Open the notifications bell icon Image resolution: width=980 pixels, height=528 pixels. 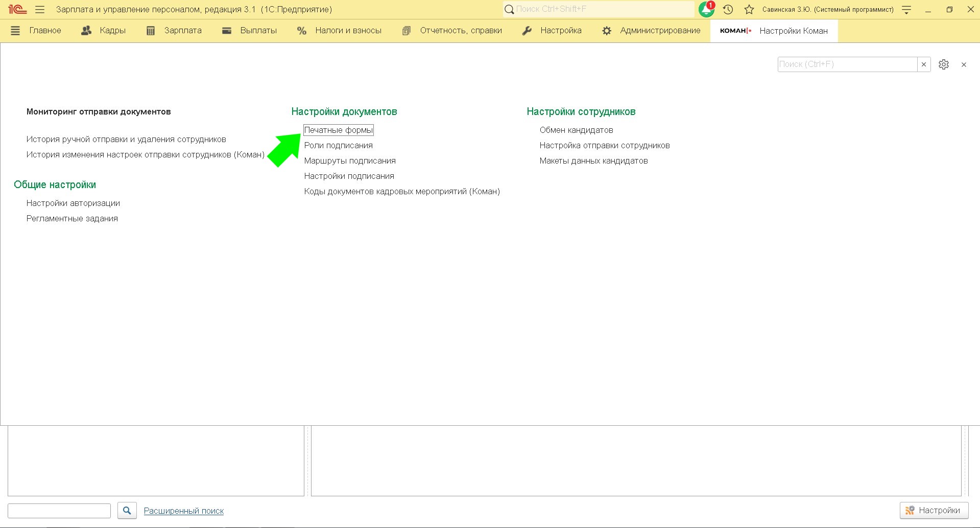(x=706, y=10)
